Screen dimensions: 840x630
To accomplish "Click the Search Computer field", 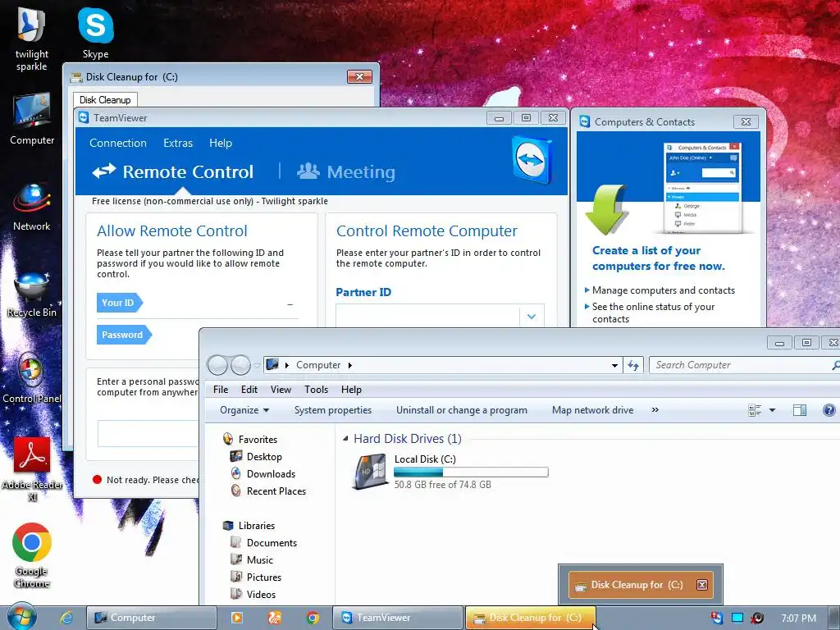I will [745, 365].
